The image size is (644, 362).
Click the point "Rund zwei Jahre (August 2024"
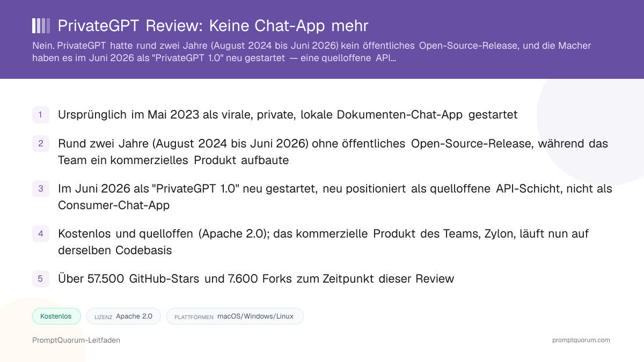(333, 152)
